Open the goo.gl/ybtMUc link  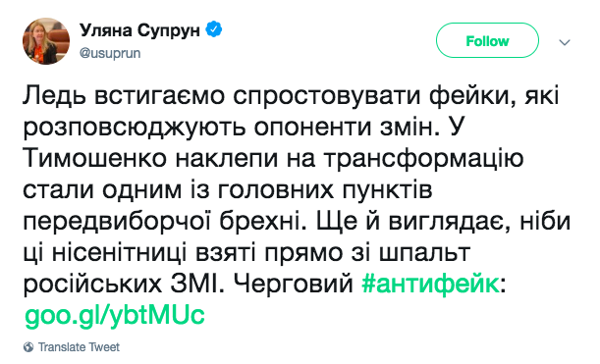(x=115, y=316)
